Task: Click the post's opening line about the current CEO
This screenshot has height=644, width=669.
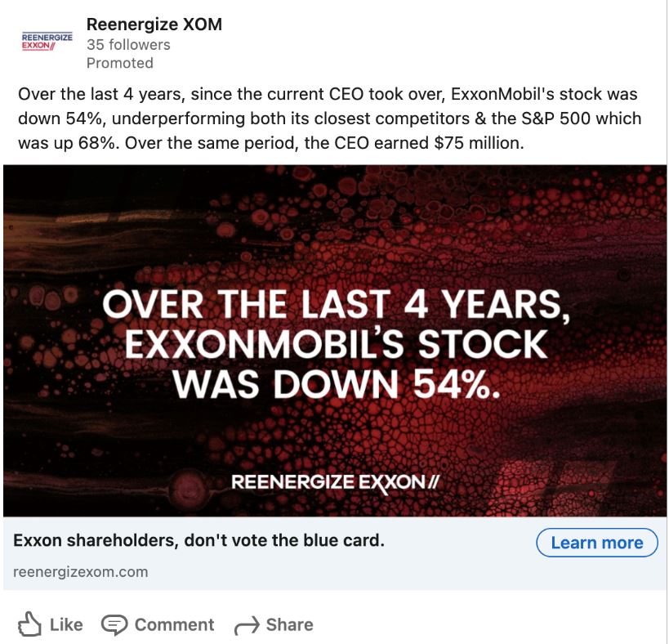Action: click(x=327, y=94)
